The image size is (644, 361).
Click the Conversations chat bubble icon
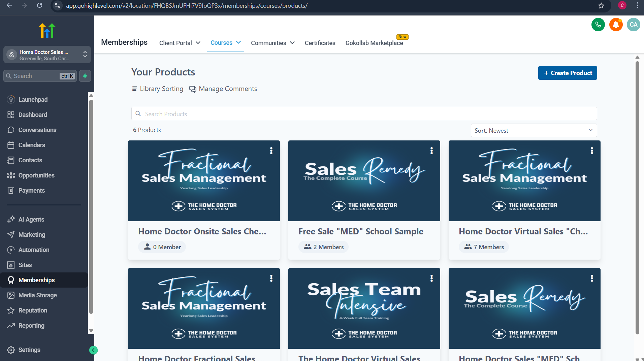pyautogui.click(x=11, y=130)
